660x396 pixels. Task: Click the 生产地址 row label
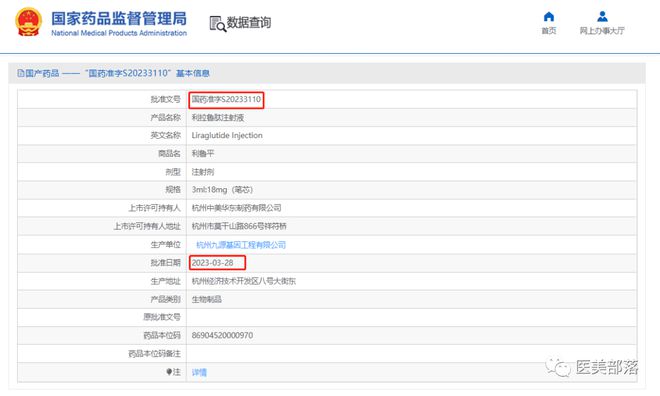click(165, 281)
